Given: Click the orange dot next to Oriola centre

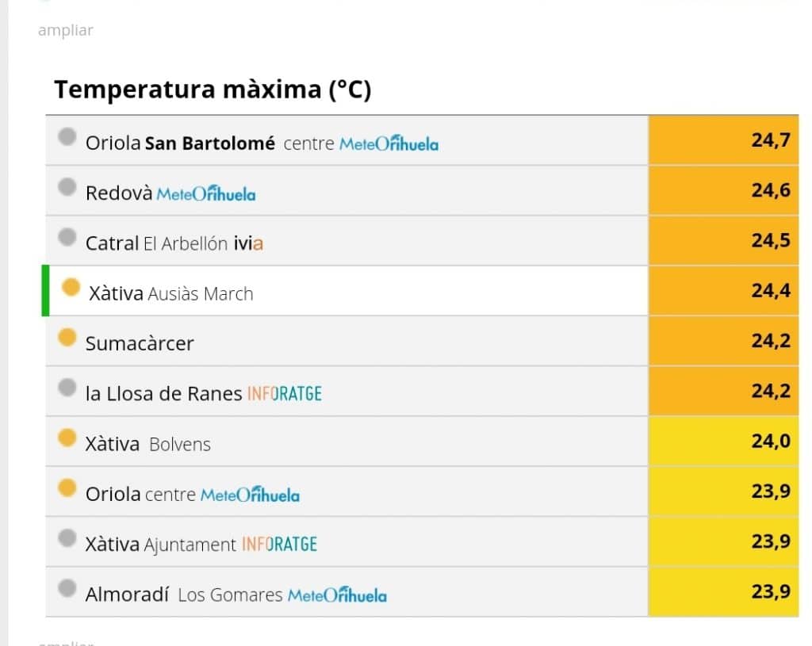Looking at the screenshot, I should point(67,487).
